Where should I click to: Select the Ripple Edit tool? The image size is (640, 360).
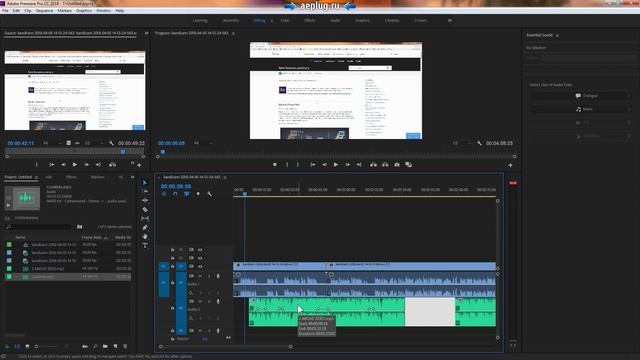coord(145,200)
